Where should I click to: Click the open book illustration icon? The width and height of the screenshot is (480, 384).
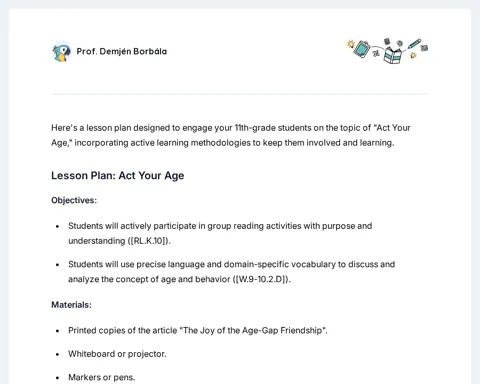pos(392,55)
